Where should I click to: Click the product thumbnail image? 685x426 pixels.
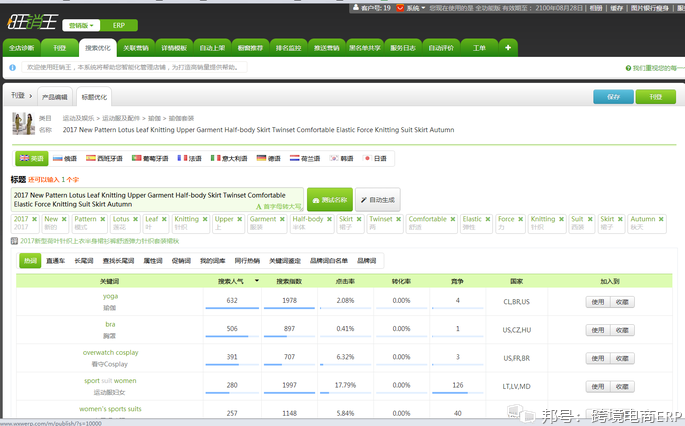22,123
